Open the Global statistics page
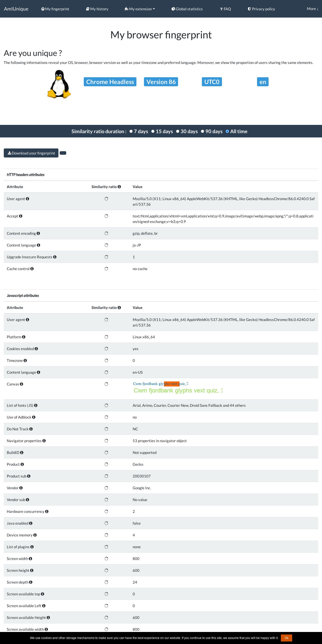 [x=187, y=9]
